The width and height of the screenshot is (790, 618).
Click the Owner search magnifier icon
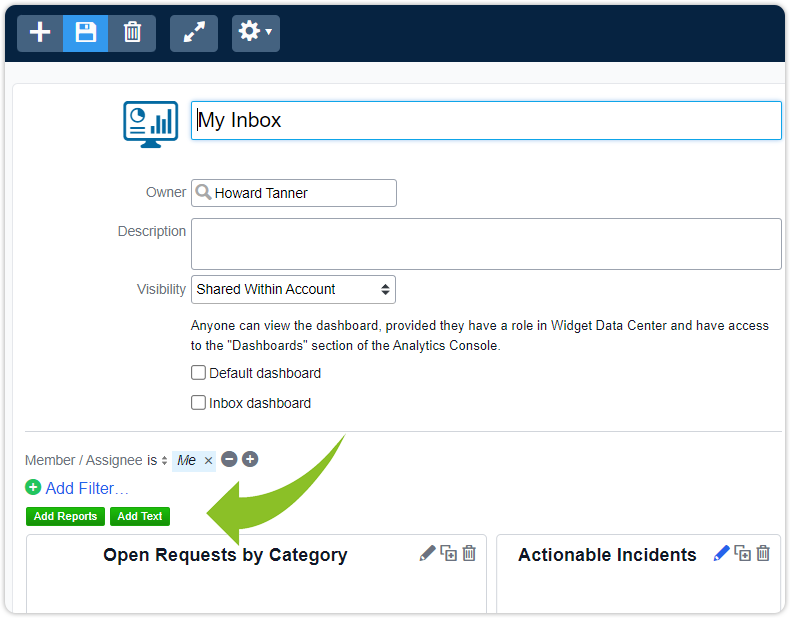point(203,192)
